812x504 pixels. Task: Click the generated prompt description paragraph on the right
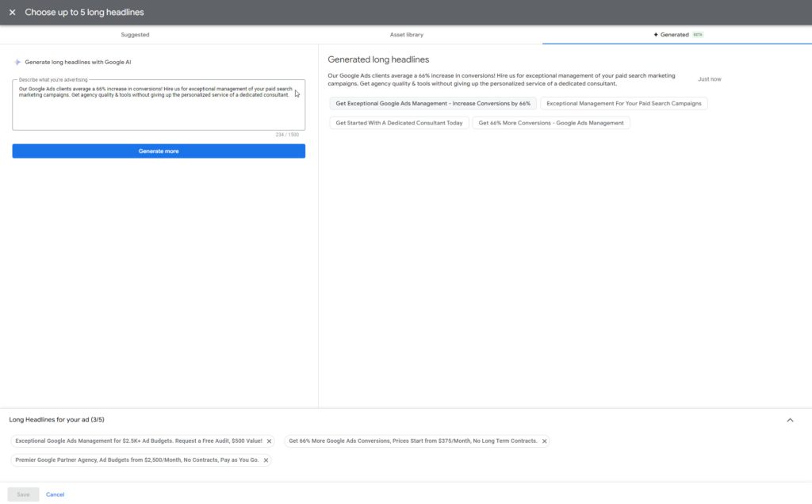[x=501, y=80]
